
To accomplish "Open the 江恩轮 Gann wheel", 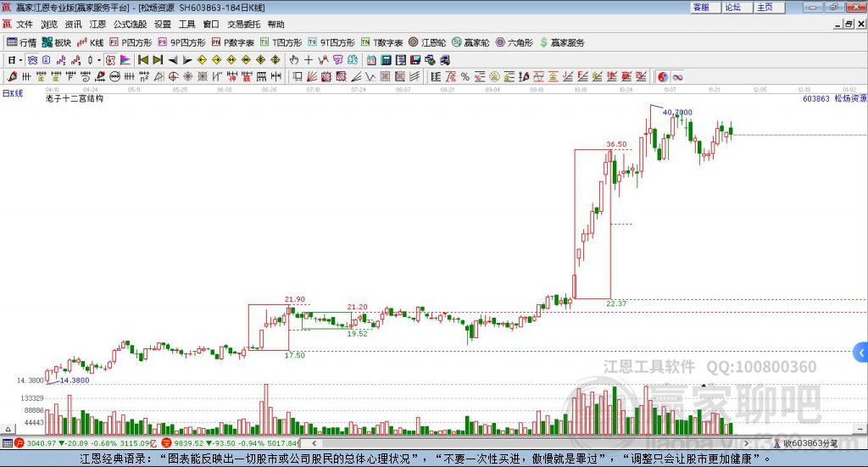I will coord(427,42).
